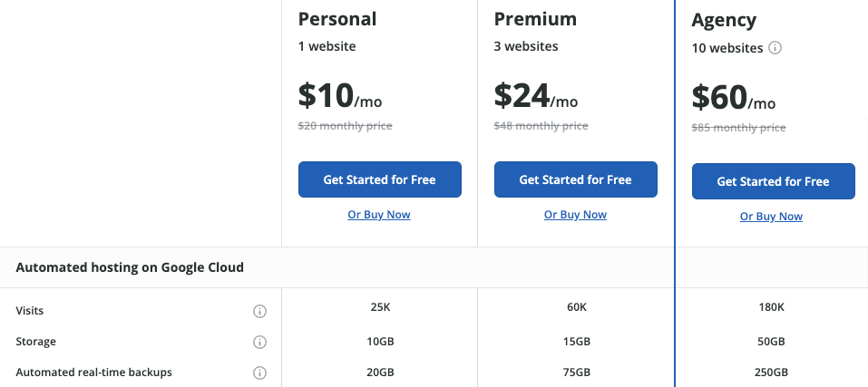Screen dimensions: 868x387
Task: Follow the Or Buy Now link for Agency
Action: (x=771, y=217)
